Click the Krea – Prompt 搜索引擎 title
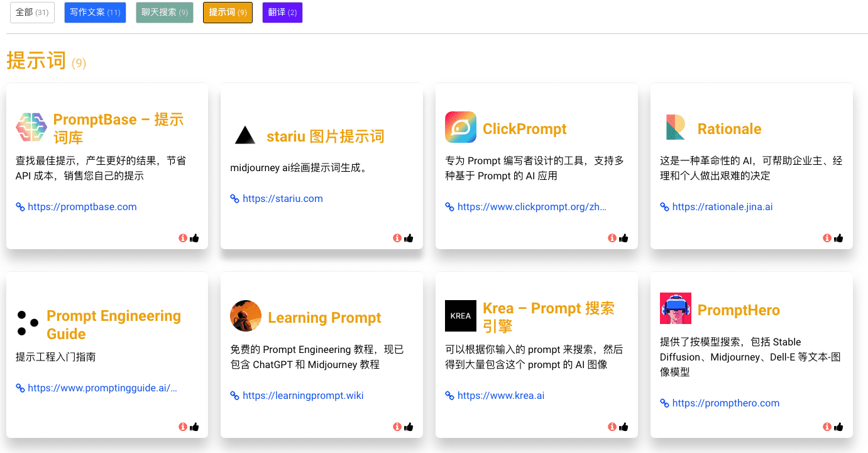This screenshot has width=868, height=453. pyautogui.click(x=549, y=317)
